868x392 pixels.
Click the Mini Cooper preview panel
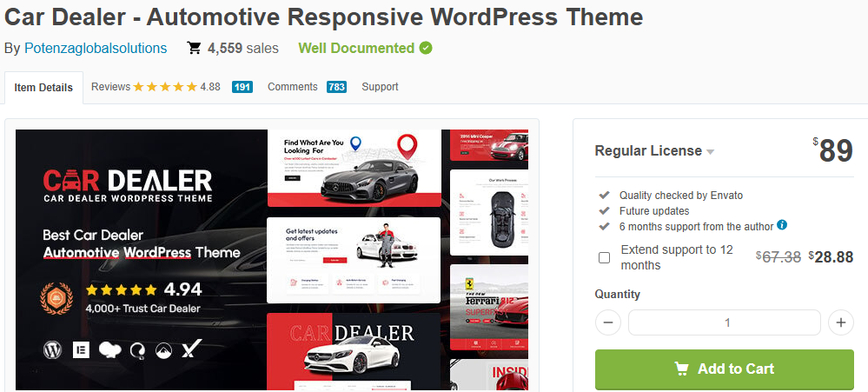click(489, 145)
